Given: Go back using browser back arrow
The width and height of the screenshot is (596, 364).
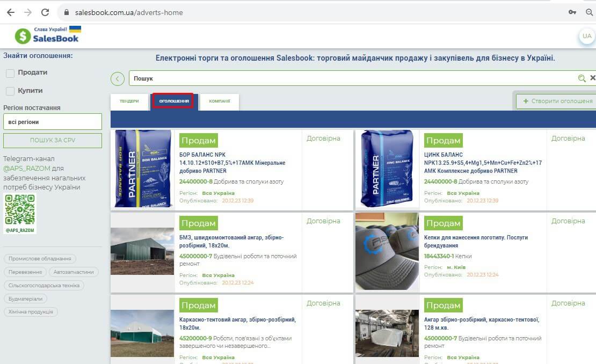Looking at the screenshot, I should 11,12.
